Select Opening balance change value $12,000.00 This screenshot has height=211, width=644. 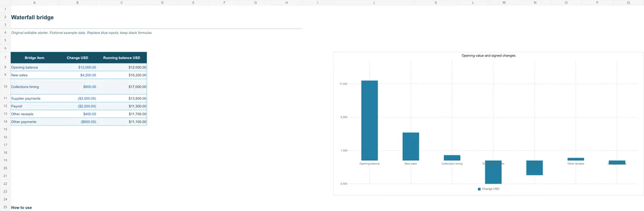point(78,67)
